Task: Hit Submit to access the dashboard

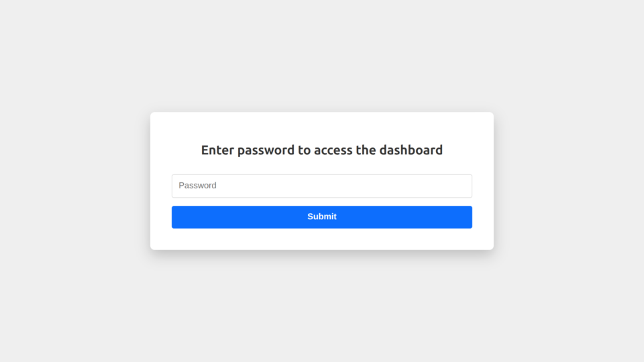Action: coord(322,217)
